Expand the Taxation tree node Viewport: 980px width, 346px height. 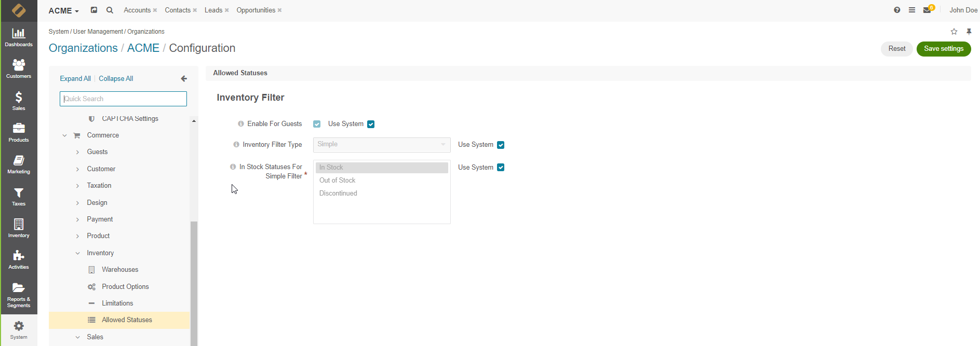click(x=78, y=186)
